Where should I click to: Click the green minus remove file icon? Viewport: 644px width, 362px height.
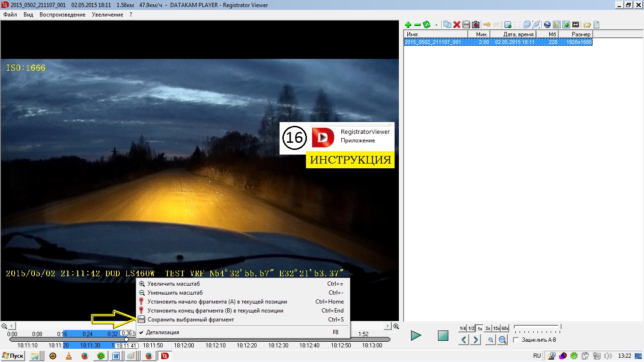[x=417, y=25]
